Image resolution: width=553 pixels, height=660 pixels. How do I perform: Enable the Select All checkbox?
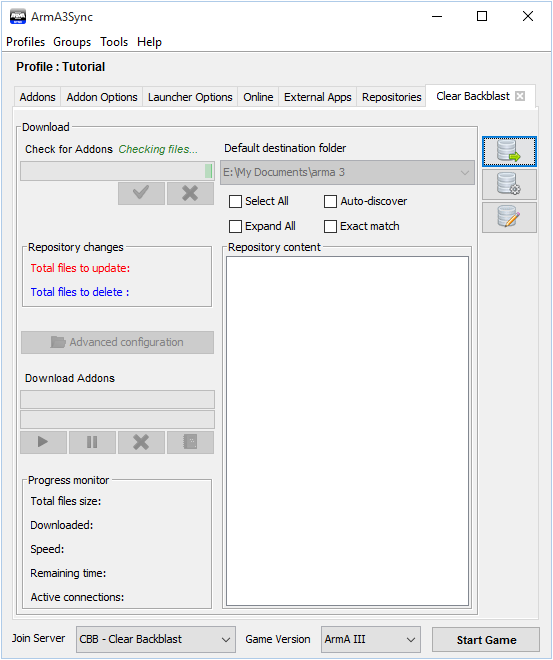click(235, 202)
